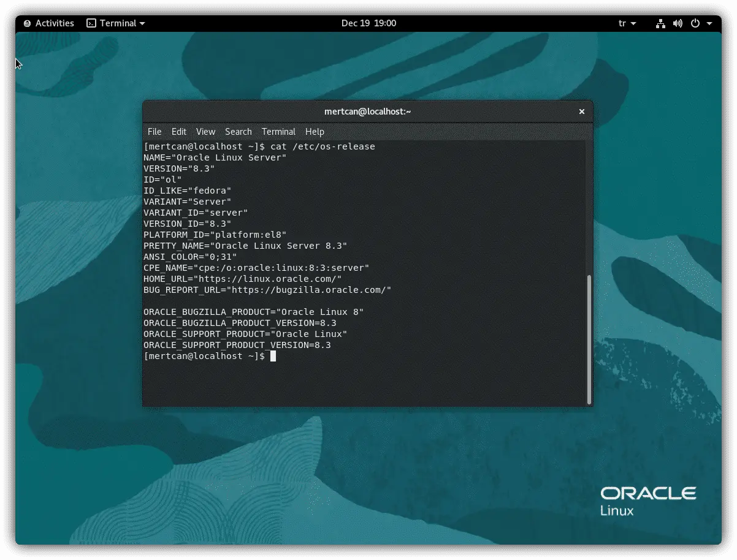Click the terminal vertical scrollbar
The width and height of the screenshot is (737, 560).
589,339
